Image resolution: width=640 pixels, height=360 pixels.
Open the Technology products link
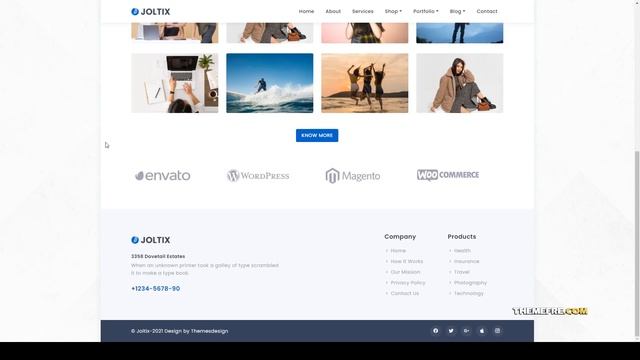469,293
